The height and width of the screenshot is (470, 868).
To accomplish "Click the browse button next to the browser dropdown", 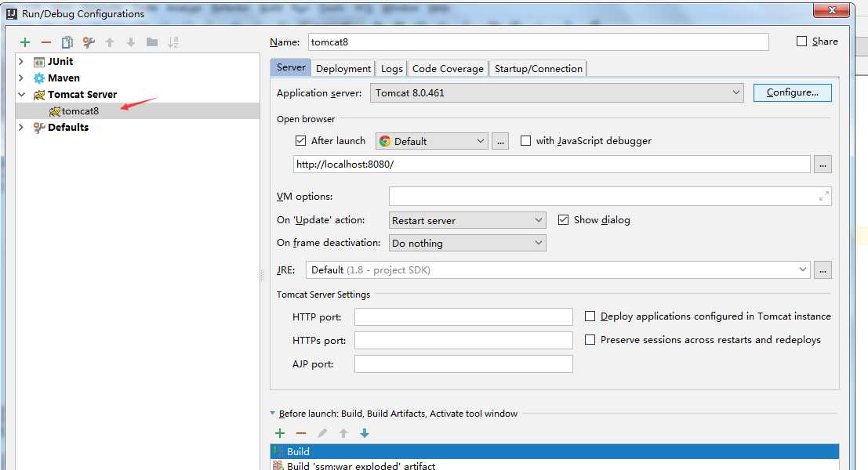I will [500, 142].
